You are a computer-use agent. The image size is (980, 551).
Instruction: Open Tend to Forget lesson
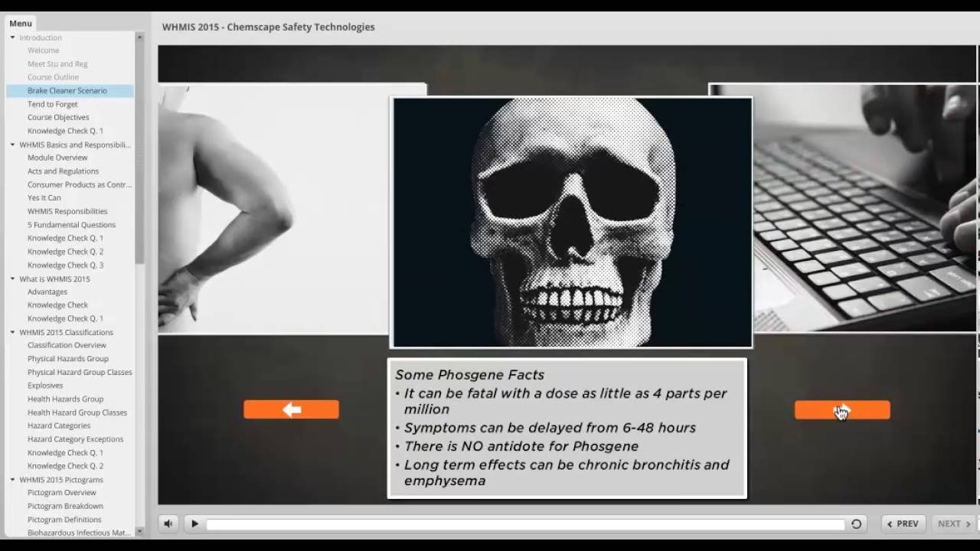click(x=53, y=104)
